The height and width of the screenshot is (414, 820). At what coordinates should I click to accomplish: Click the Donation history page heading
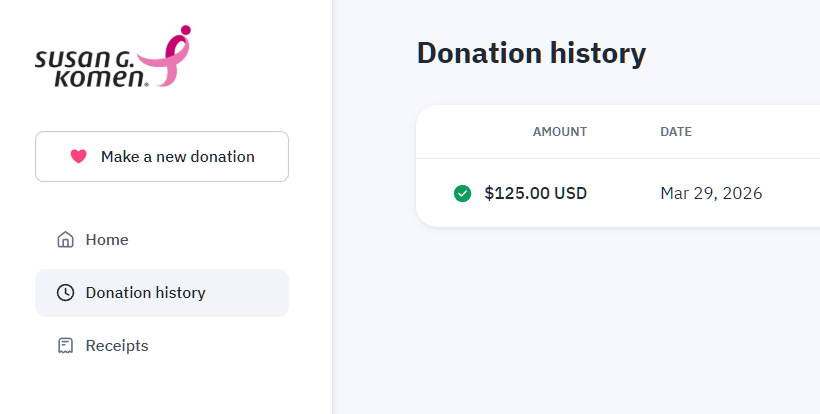pos(531,53)
